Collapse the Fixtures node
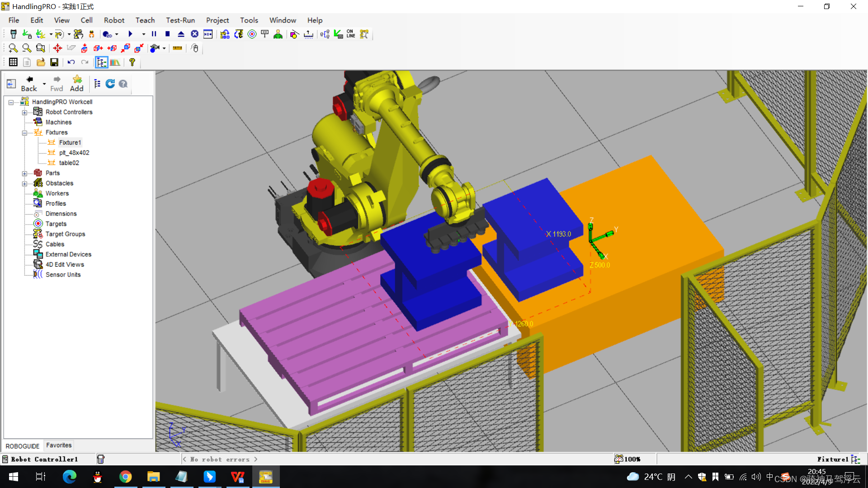Screen dimensions: 868x488 point(24,133)
